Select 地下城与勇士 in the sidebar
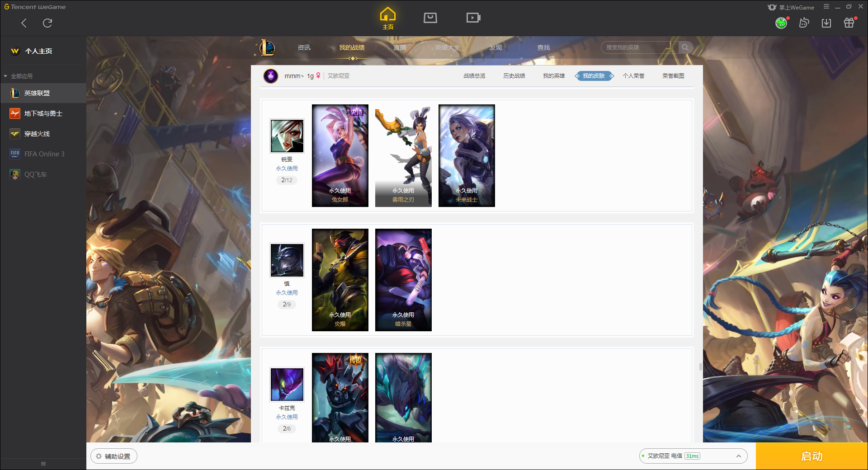The image size is (868, 470). pos(43,113)
